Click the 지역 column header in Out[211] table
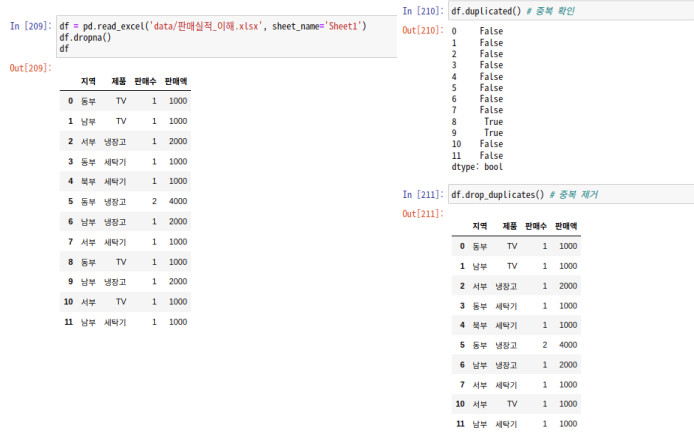Viewport: 694px width, 440px height. [480, 226]
